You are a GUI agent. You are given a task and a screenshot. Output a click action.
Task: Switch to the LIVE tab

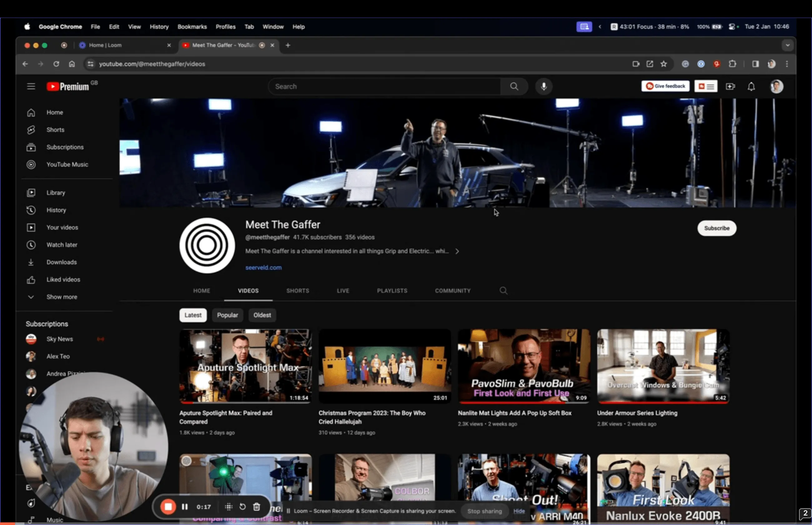coord(343,291)
